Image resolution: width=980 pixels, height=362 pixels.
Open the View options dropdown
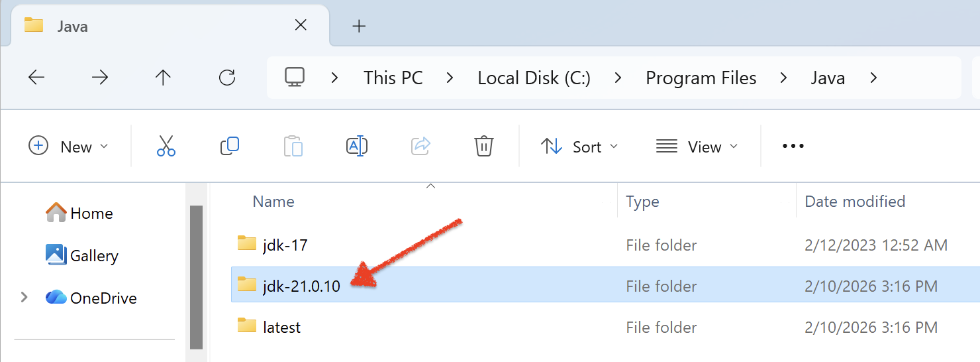pos(696,146)
